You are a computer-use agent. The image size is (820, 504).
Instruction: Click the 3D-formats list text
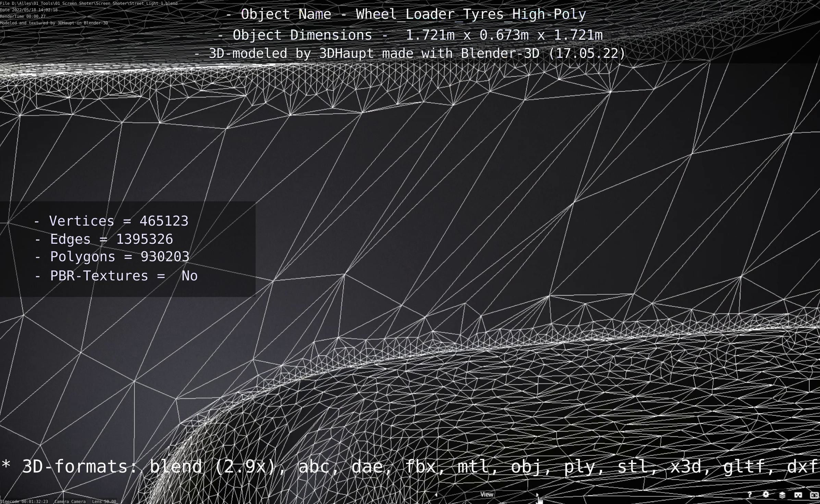pos(410,466)
